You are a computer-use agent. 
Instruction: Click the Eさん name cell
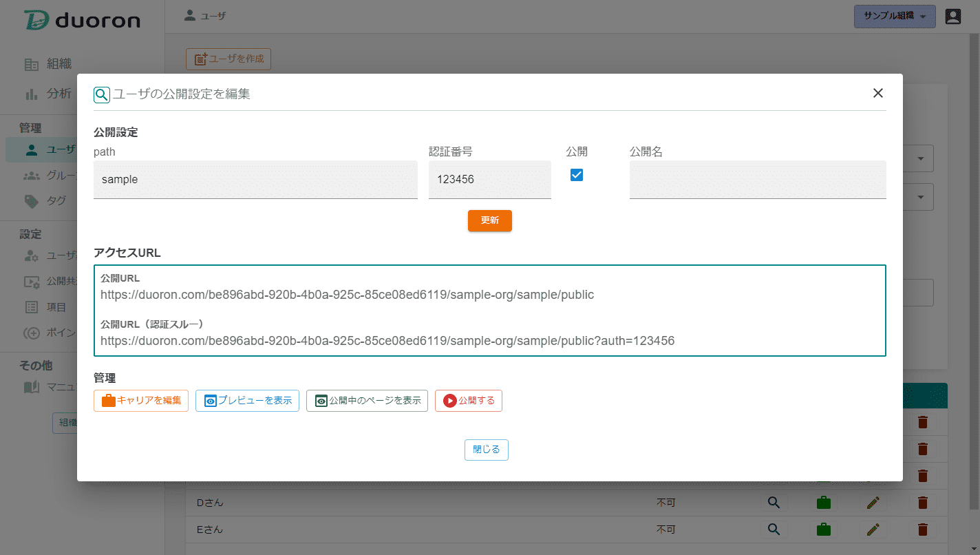[x=210, y=530]
